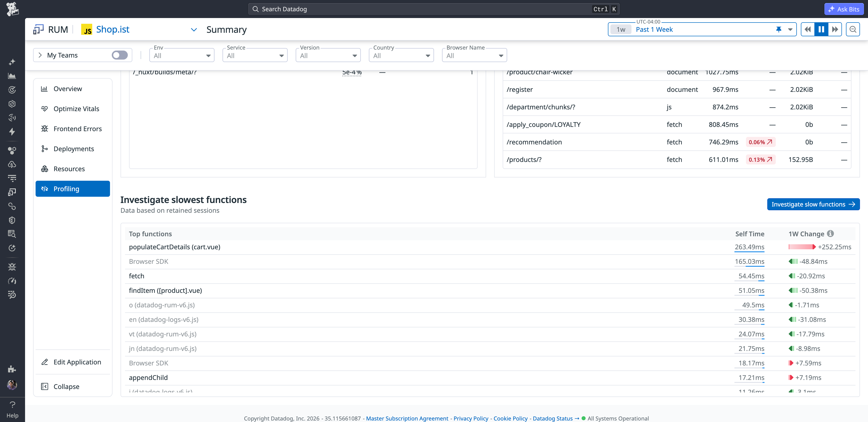Viewport: 868px width, 422px height.
Task: Click the 263.49ms self time value
Action: pyautogui.click(x=749, y=247)
